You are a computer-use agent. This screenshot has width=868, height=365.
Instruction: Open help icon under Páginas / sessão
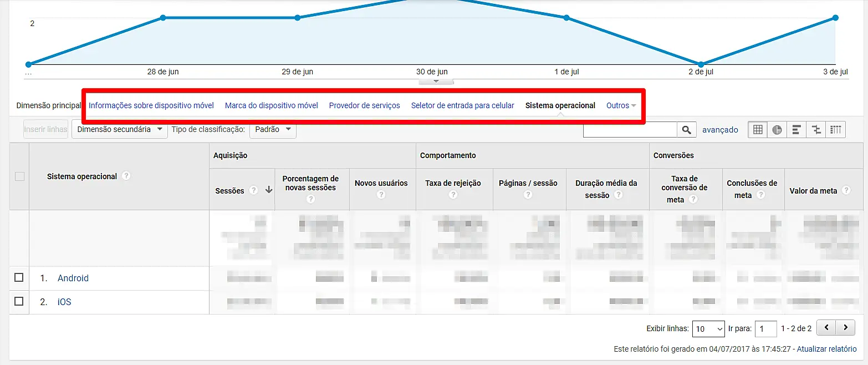pos(528,195)
